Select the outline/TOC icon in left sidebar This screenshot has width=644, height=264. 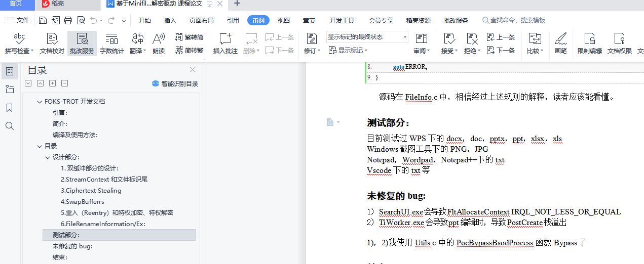pos(10,71)
